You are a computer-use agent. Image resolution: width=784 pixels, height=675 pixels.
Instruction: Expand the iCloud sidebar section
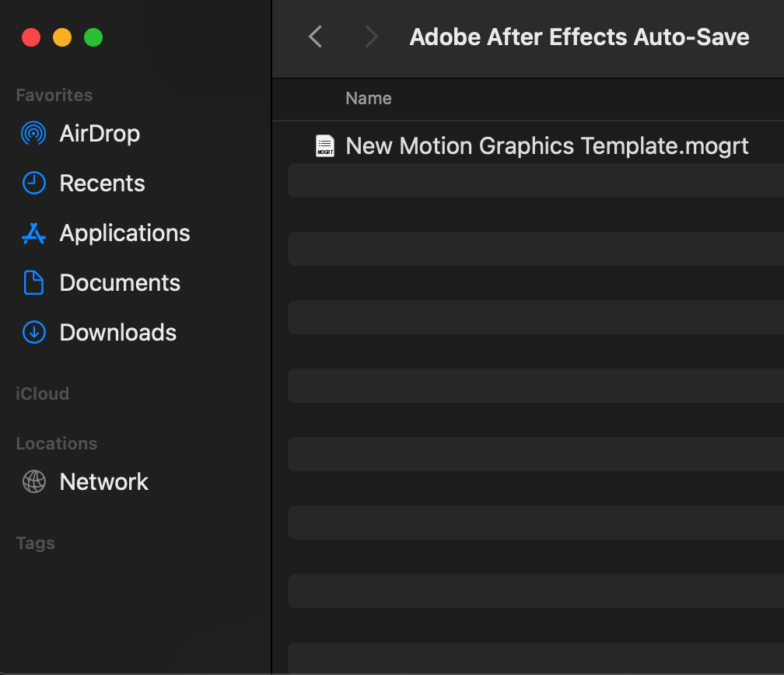tap(43, 393)
